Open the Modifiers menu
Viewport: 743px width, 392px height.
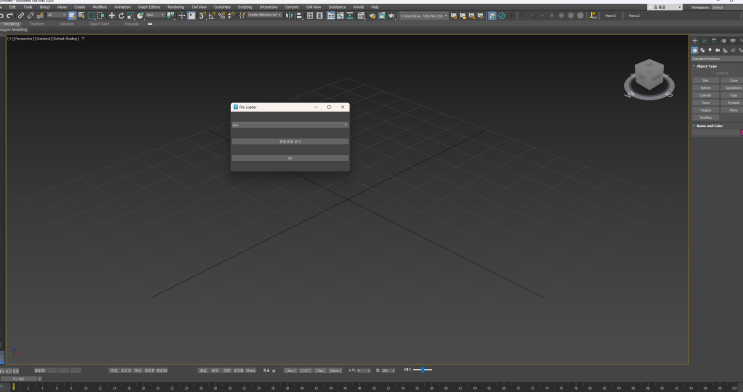point(100,7)
